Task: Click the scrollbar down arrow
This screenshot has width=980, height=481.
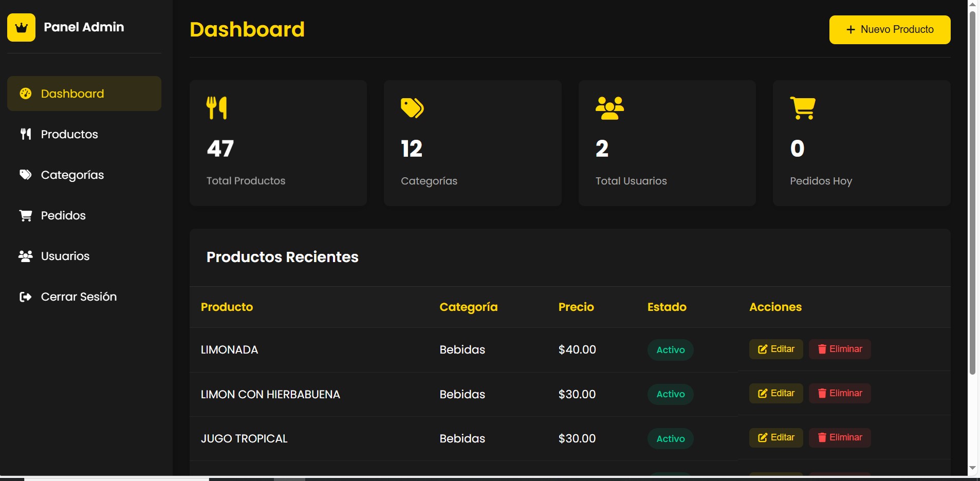Action: pyautogui.click(x=972, y=468)
